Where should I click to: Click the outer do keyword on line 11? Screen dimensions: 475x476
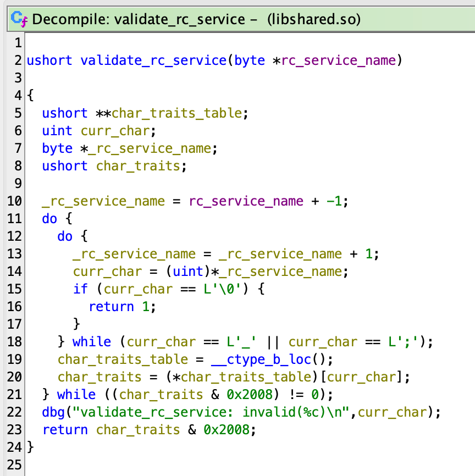(x=49, y=219)
